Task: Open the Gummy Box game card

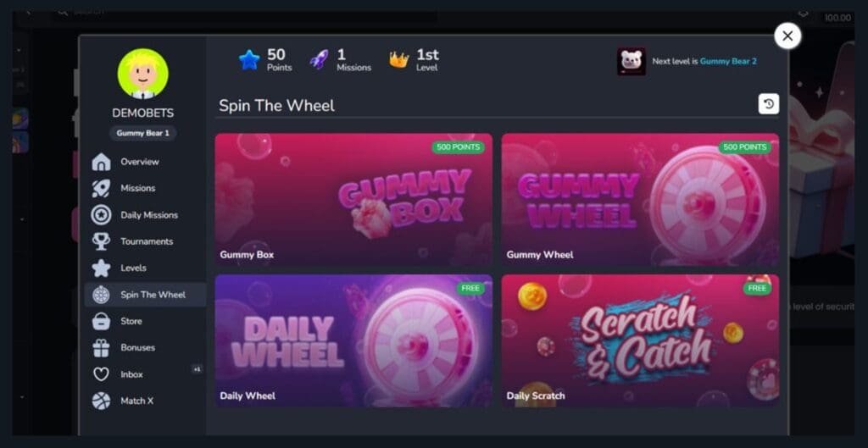Action: click(353, 200)
